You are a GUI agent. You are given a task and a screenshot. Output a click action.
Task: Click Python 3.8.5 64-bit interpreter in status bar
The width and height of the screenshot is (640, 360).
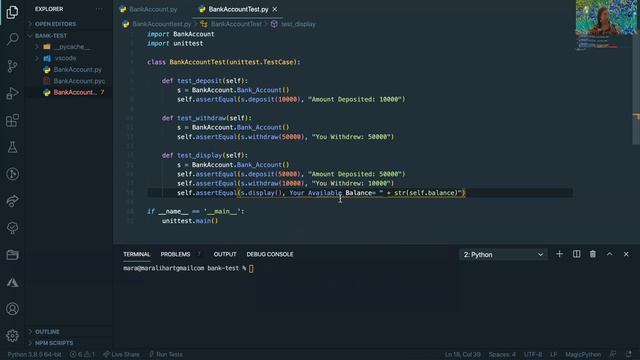click(34, 354)
